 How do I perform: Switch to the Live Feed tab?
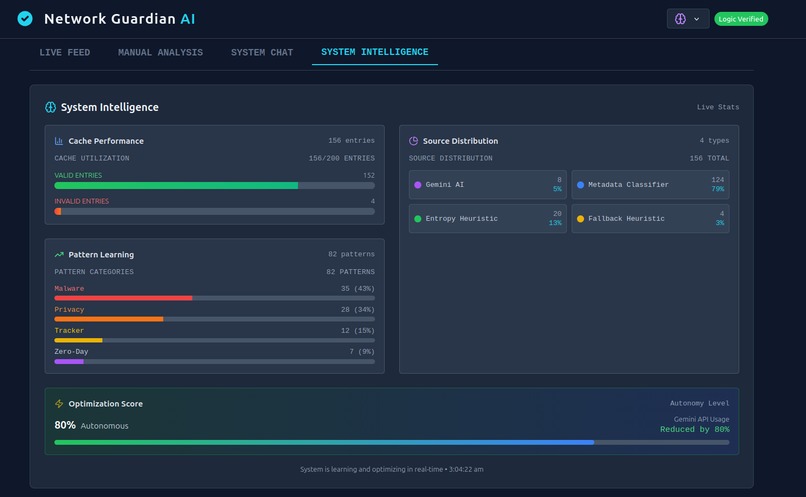point(65,52)
